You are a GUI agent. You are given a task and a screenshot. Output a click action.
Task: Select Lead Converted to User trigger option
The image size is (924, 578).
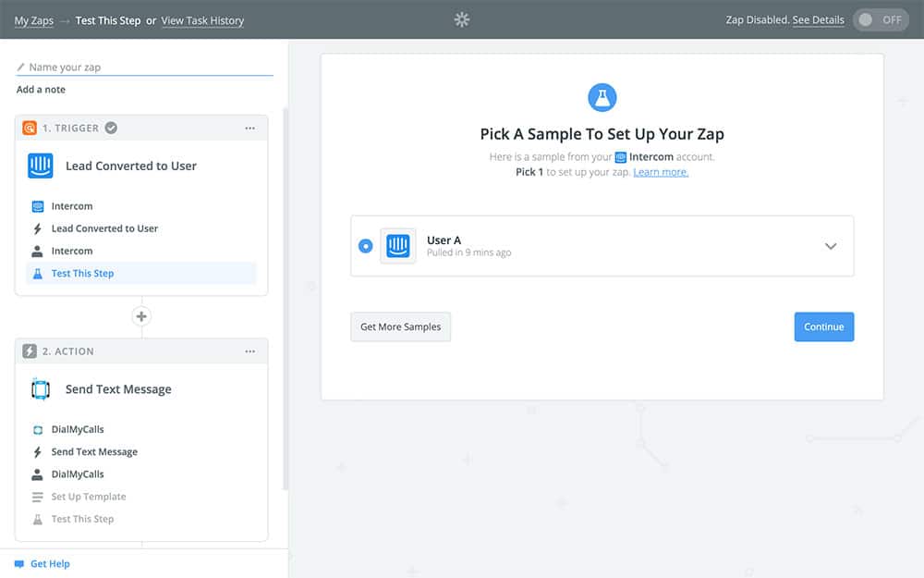tap(104, 228)
